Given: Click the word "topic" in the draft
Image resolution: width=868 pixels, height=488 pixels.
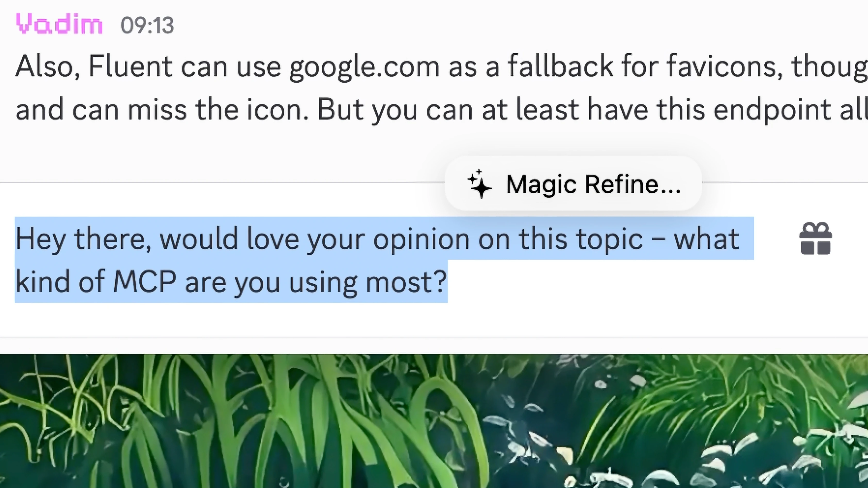Looking at the screenshot, I should point(609,238).
